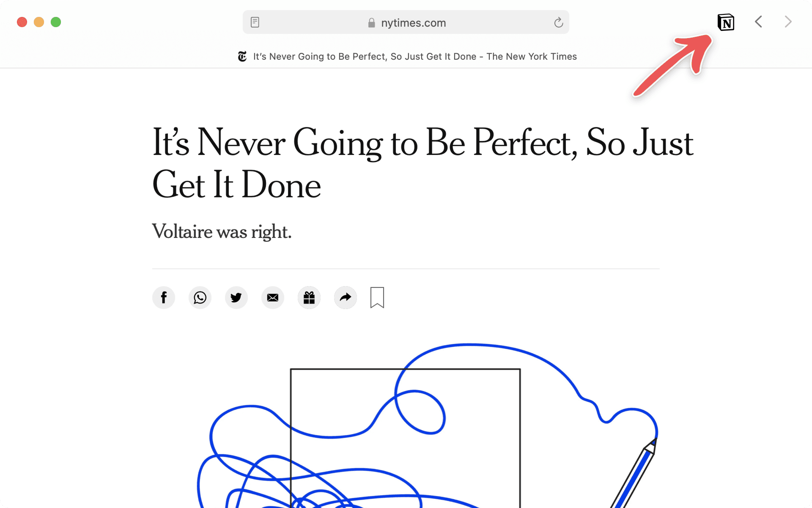Email the article to someone
The width and height of the screenshot is (812, 508).
click(x=272, y=298)
